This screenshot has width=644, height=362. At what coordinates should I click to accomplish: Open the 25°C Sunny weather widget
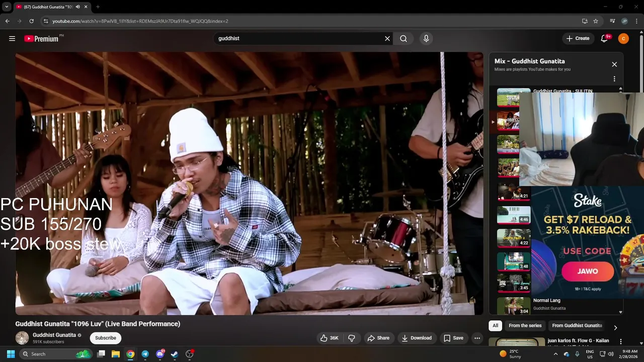(510, 354)
